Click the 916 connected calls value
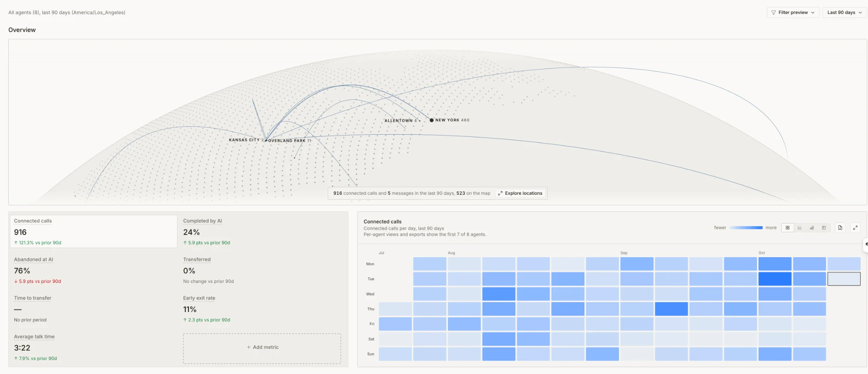868x374 pixels. (x=21, y=232)
